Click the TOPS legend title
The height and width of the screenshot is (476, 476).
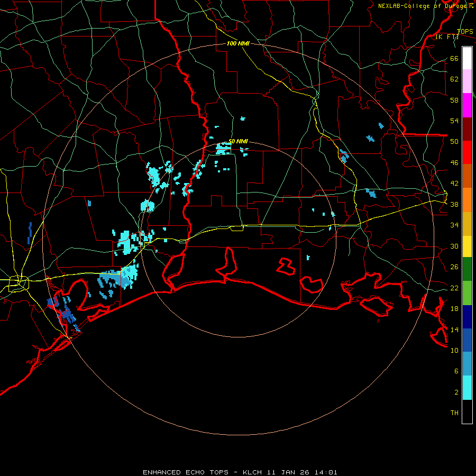tap(465, 31)
